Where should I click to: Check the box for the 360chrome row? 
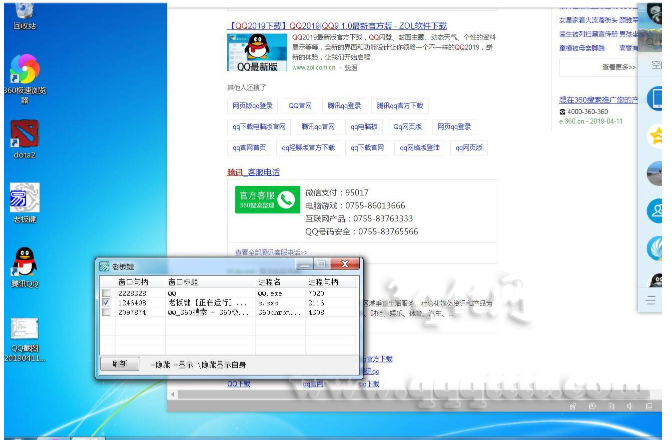pos(106,312)
